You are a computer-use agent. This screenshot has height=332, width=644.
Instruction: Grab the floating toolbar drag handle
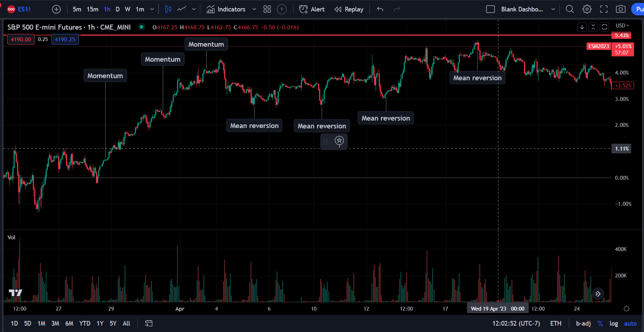point(326,142)
